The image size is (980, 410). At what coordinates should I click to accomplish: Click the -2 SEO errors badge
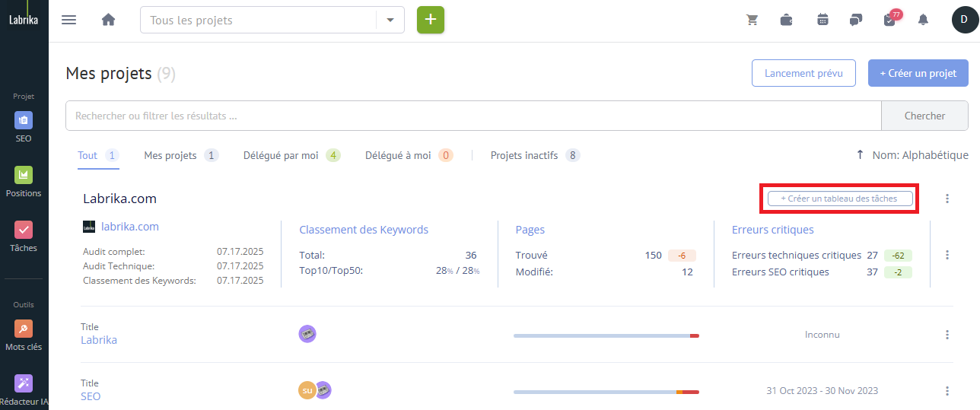pos(898,272)
